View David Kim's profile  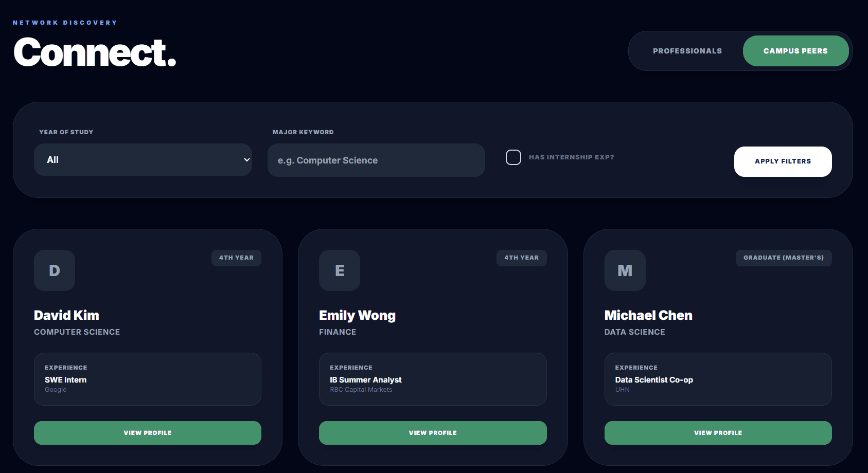pos(147,432)
